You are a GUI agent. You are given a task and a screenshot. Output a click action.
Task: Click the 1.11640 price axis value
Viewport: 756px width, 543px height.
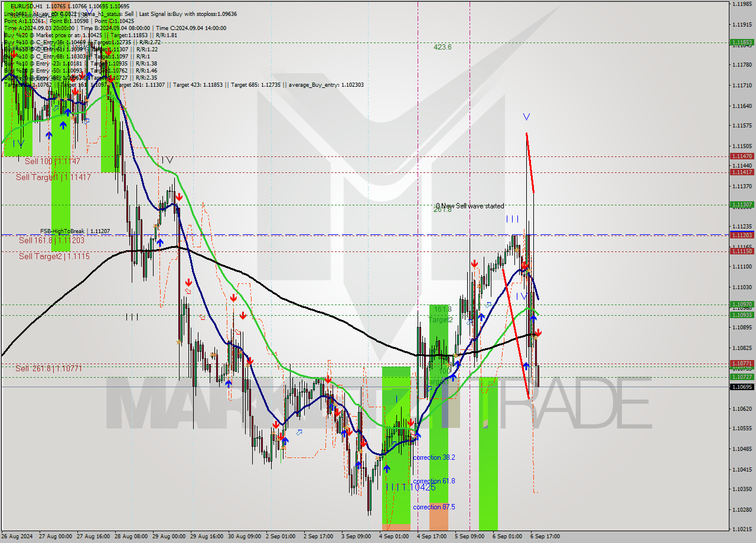[x=742, y=106]
